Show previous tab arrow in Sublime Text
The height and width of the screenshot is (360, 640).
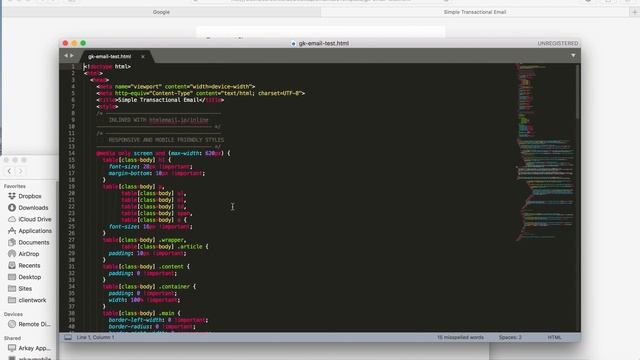tap(66, 56)
